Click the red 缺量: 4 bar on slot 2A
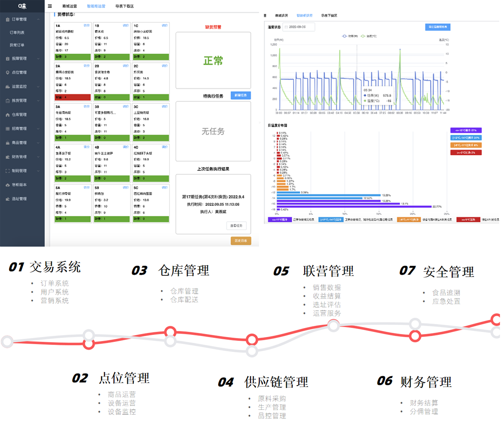This screenshot has width=504, height=438. tap(73, 97)
